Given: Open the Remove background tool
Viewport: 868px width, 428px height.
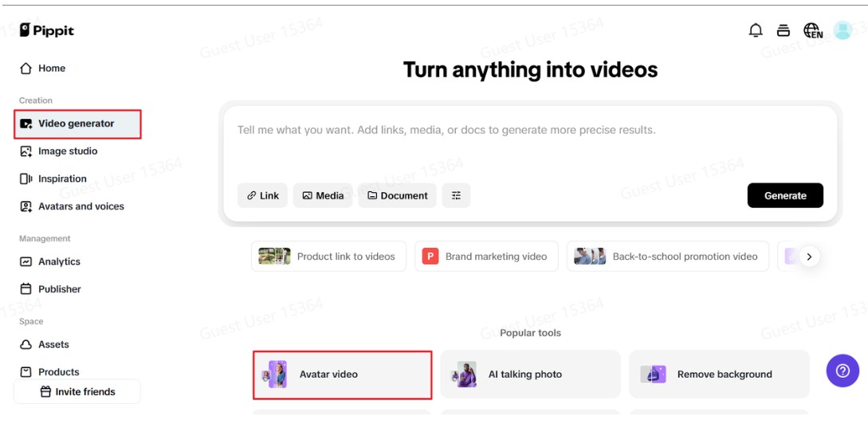Looking at the screenshot, I should click(719, 375).
